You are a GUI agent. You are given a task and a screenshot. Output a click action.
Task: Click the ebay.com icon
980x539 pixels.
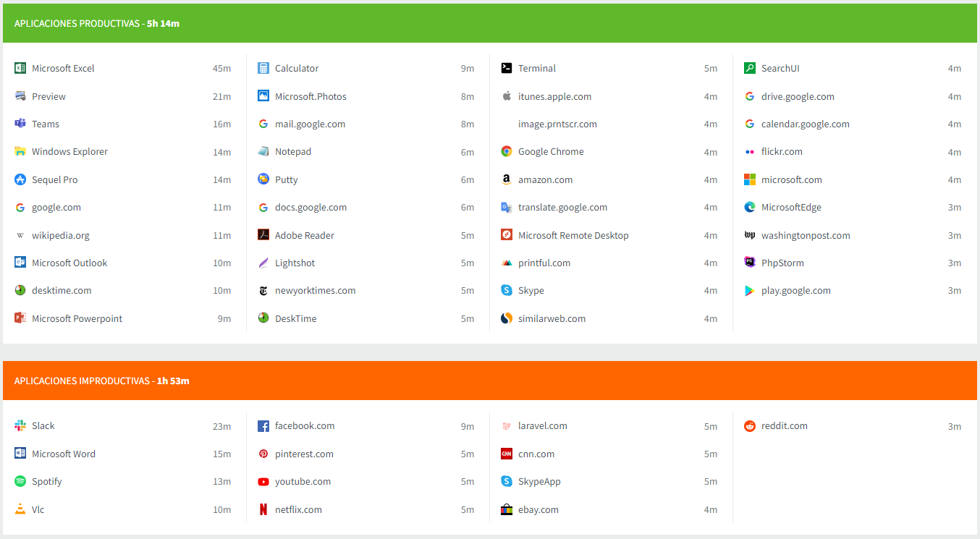pos(507,509)
